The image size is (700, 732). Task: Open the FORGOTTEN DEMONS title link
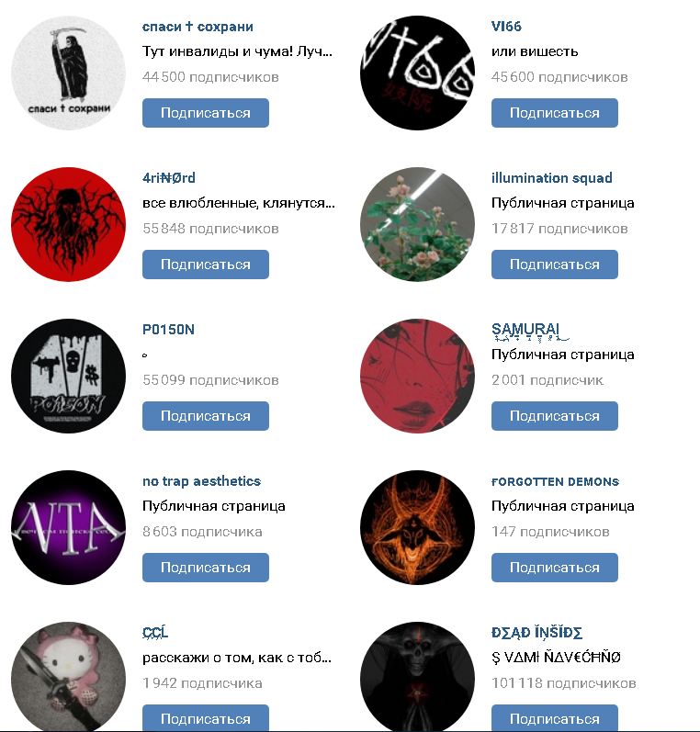click(555, 482)
